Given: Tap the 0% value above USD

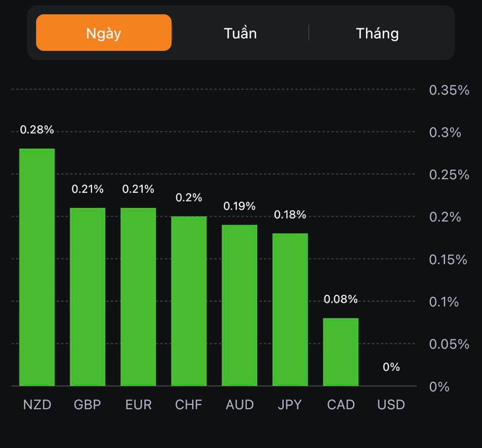Looking at the screenshot, I should 391,367.
